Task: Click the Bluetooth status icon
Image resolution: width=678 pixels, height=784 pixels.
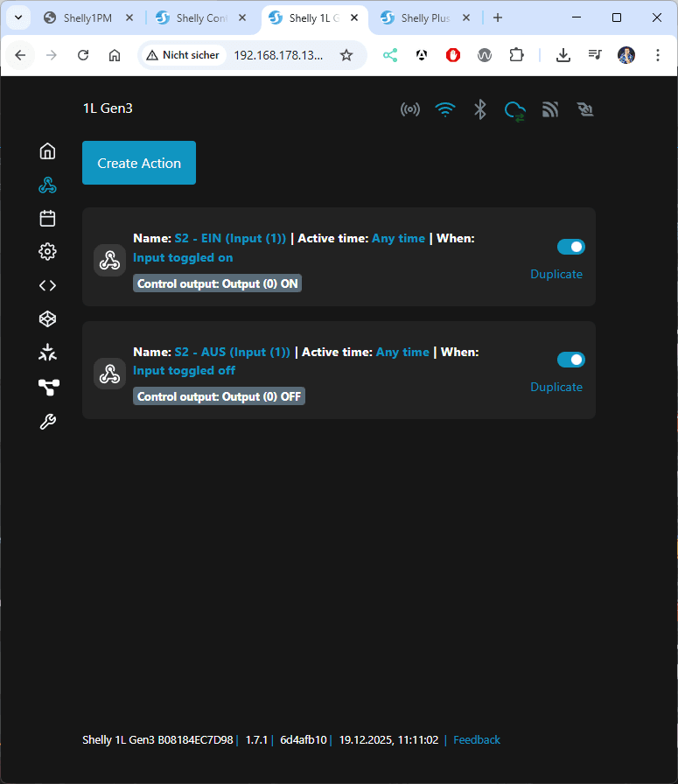Action: coord(479,109)
